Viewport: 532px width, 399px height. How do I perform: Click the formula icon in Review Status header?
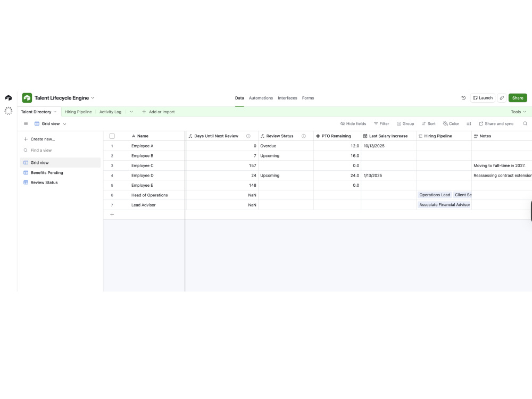pyautogui.click(x=262, y=136)
